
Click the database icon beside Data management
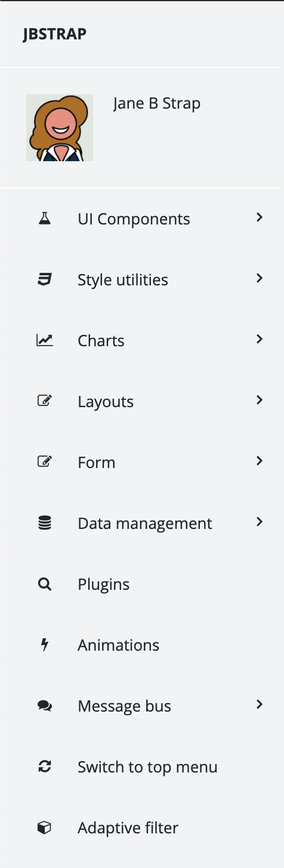(45, 523)
